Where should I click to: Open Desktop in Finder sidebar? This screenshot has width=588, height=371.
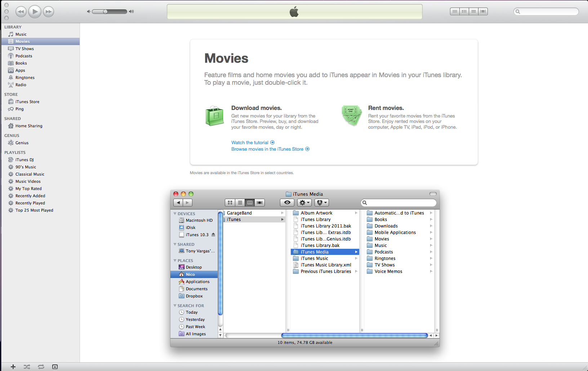pyautogui.click(x=194, y=267)
